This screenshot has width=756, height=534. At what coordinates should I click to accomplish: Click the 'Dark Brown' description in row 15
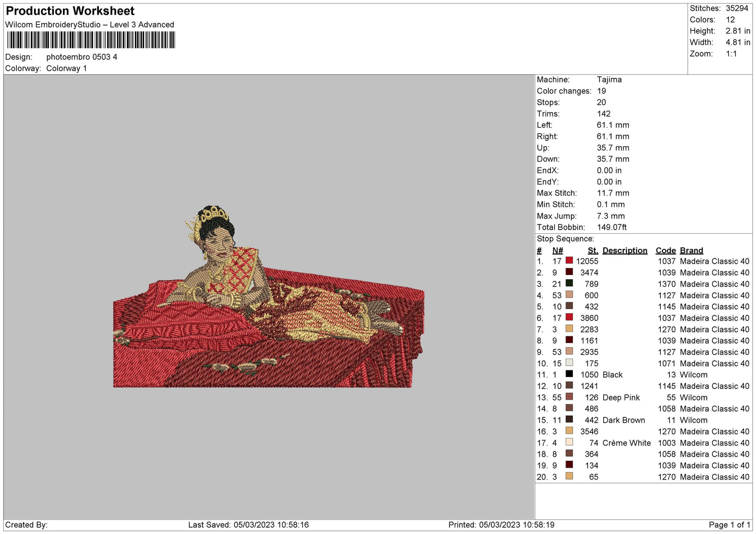coord(624,421)
